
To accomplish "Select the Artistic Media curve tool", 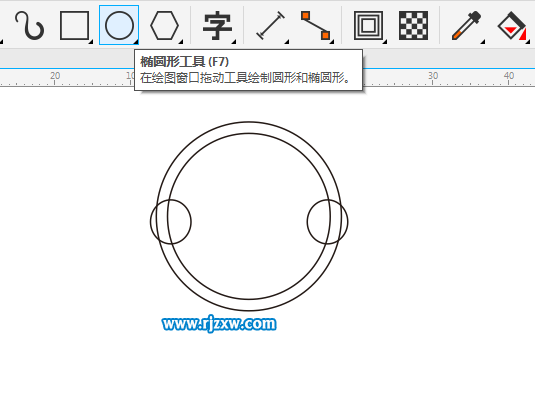I will click(x=30, y=25).
